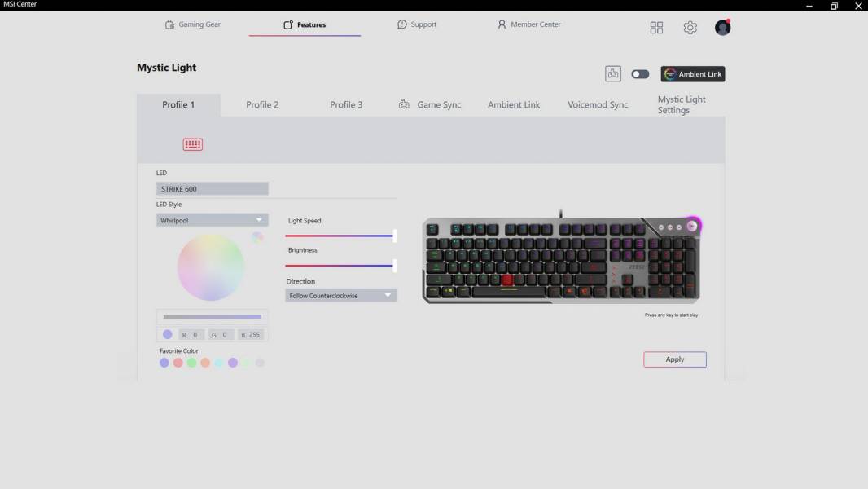Click the Brightness slider

340,266
